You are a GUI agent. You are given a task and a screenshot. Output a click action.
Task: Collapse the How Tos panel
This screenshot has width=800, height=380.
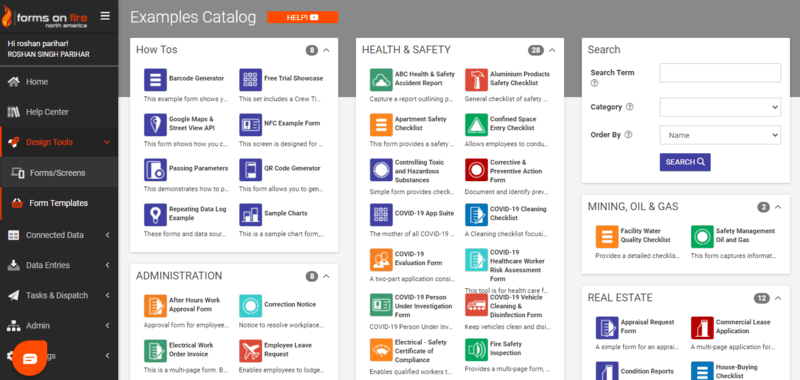tap(327, 50)
